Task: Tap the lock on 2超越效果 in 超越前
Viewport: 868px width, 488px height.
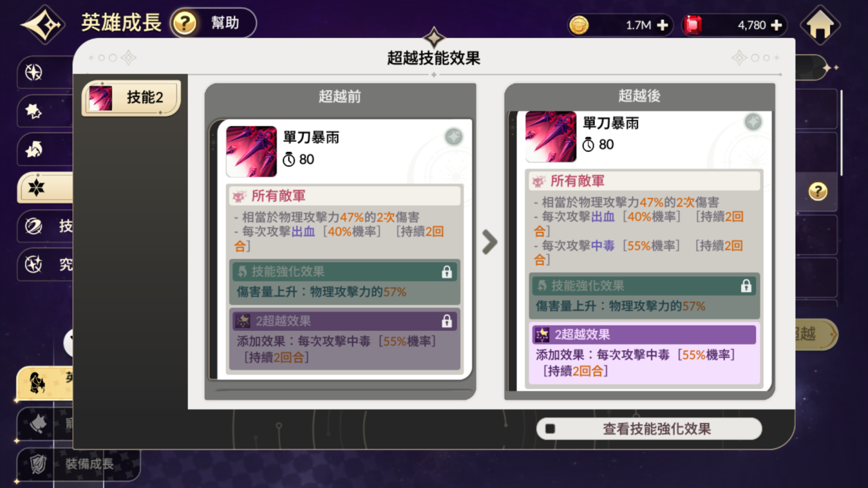Action: pos(447,321)
